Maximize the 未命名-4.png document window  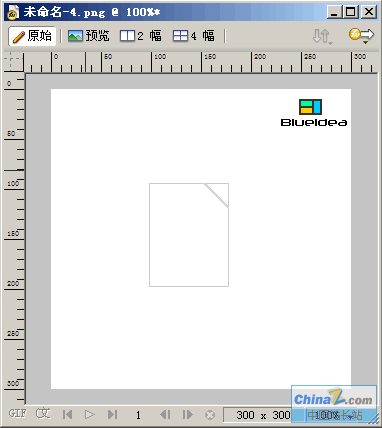click(351, 12)
